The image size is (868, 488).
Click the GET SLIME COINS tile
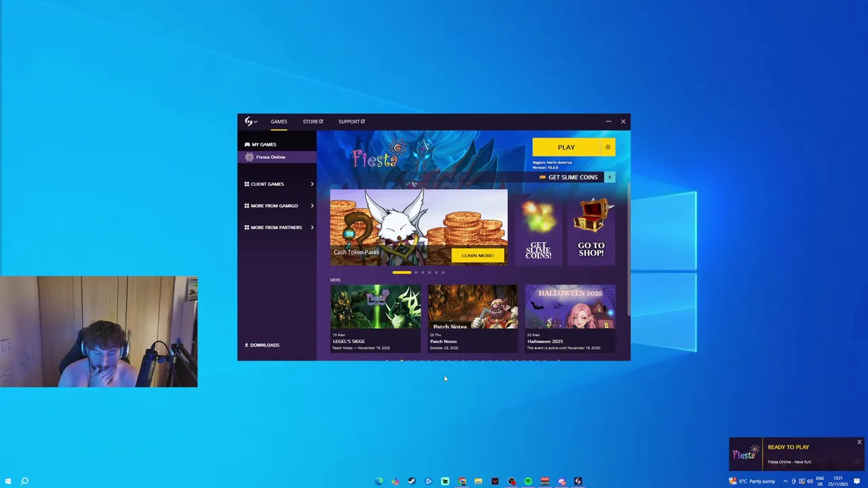(x=538, y=231)
